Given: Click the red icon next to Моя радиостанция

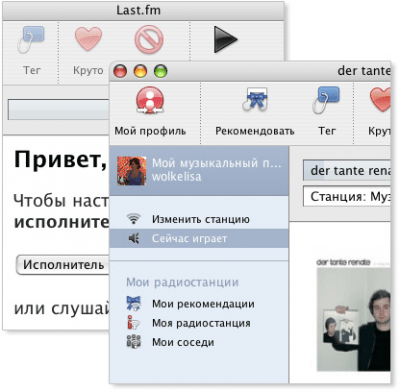Looking at the screenshot, I should 133,323.
